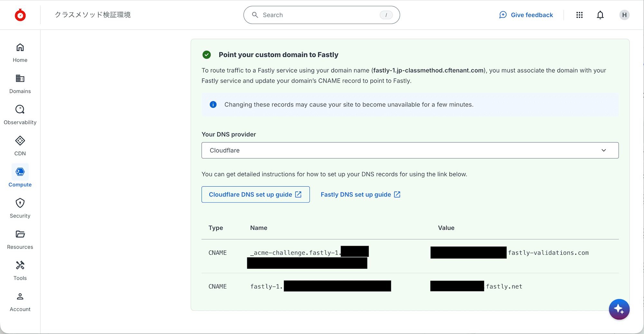Open the Resources section
The height and width of the screenshot is (334, 644).
point(20,239)
